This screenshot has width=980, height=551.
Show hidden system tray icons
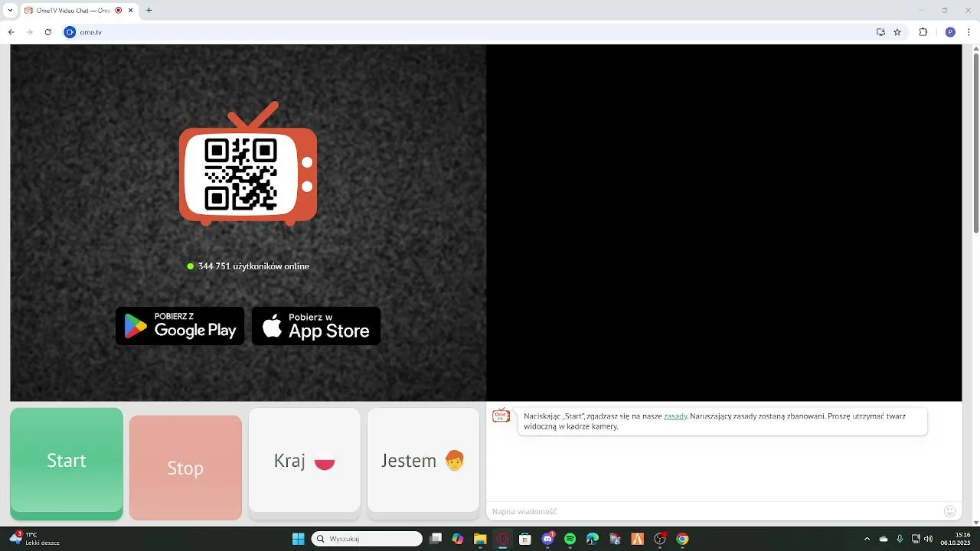click(x=867, y=539)
